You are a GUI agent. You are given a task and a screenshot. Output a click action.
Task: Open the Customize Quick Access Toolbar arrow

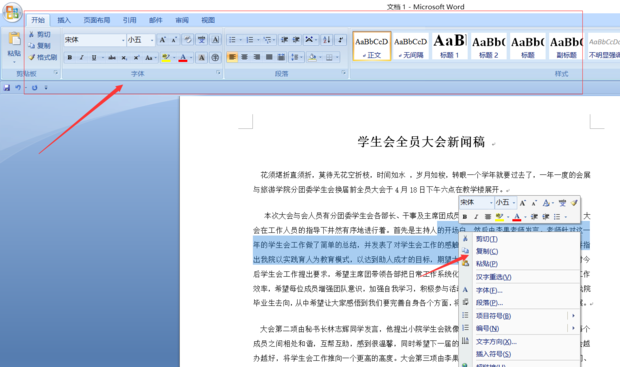click(x=46, y=88)
